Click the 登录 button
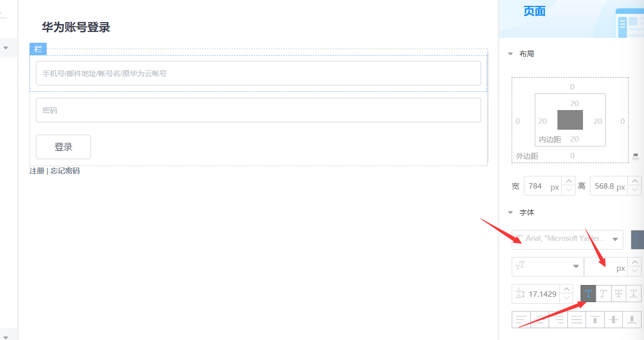The image size is (644, 340). pyautogui.click(x=63, y=147)
